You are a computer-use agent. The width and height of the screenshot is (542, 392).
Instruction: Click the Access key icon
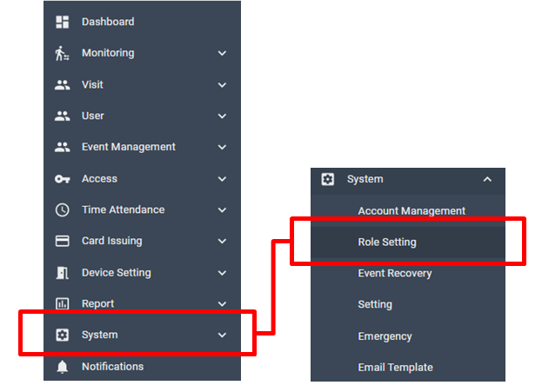(62, 179)
